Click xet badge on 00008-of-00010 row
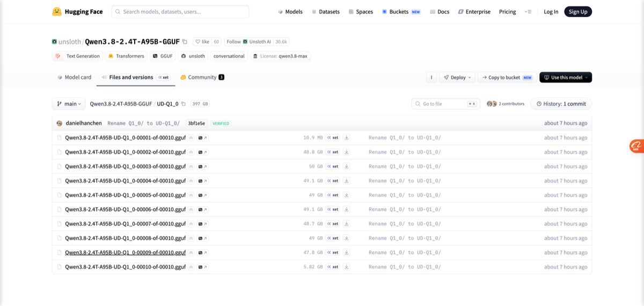Viewport: 644px width, 306px height. (x=333, y=238)
